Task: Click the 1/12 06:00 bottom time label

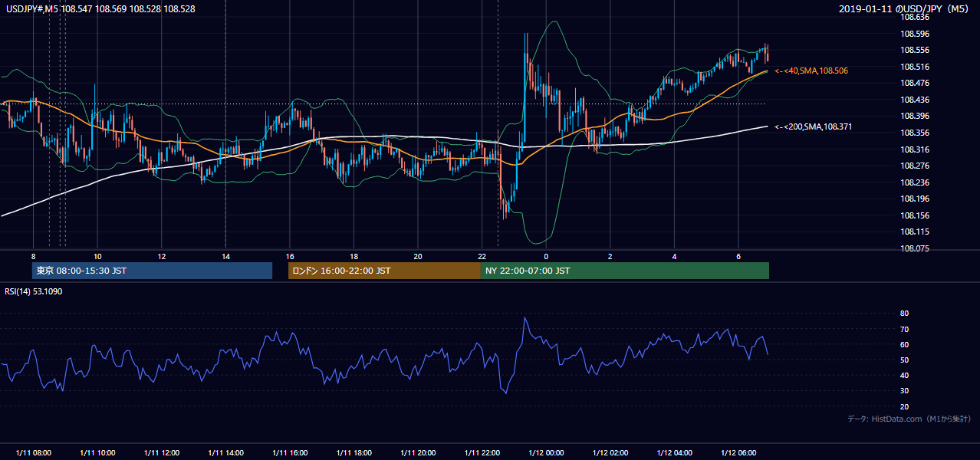Action: [x=738, y=453]
